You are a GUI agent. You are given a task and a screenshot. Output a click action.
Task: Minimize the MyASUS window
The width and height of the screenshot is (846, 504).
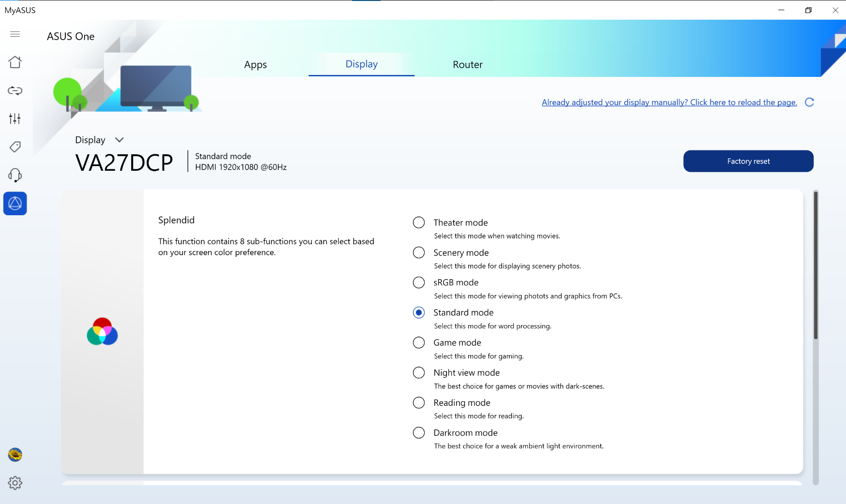pyautogui.click(x=781, y=10)
